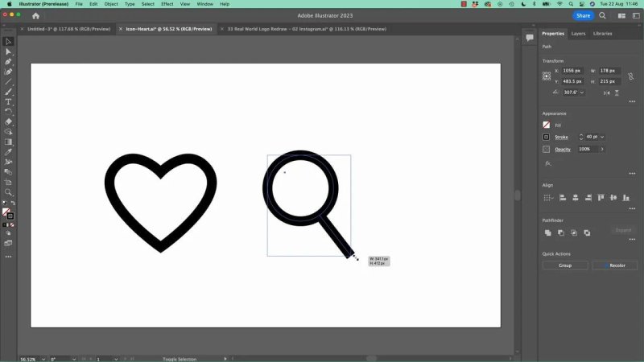
Task: Select the Pen tool
Action: tap(8, 62)
